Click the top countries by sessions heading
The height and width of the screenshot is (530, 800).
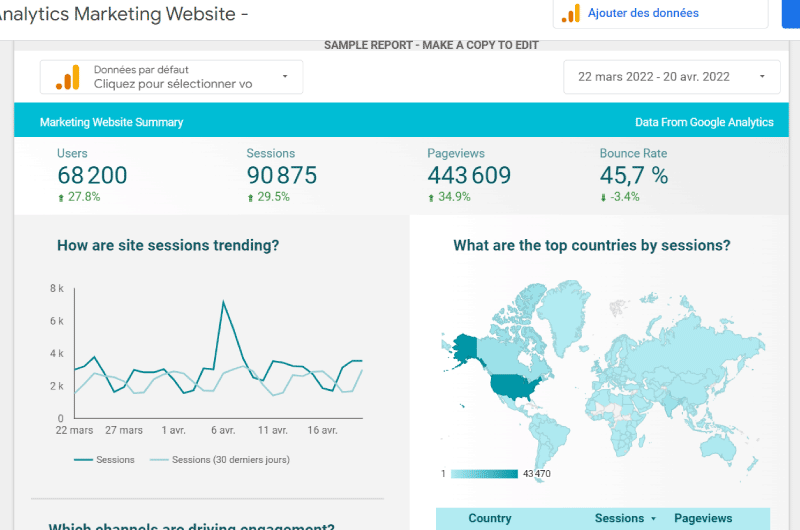592,245
